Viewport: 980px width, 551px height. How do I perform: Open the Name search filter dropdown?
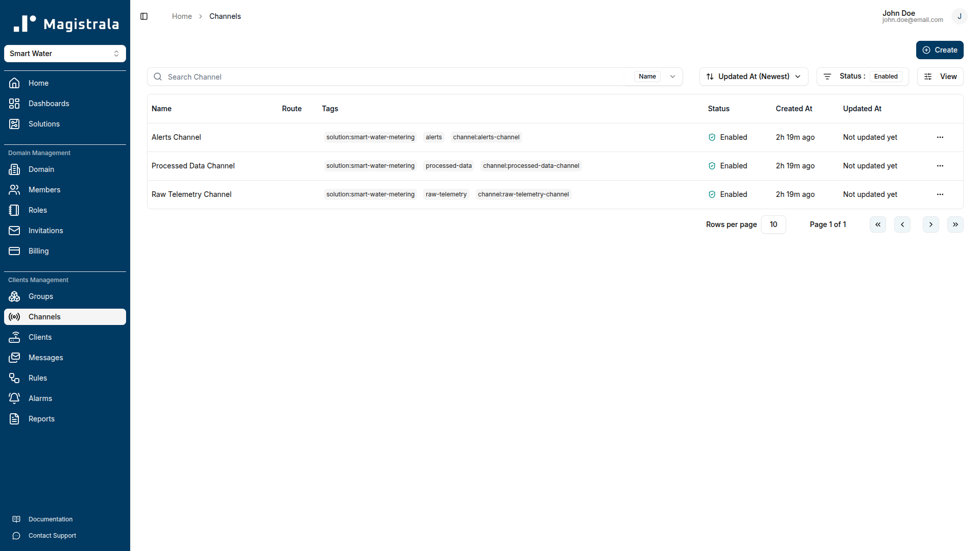tap(672, 76)
